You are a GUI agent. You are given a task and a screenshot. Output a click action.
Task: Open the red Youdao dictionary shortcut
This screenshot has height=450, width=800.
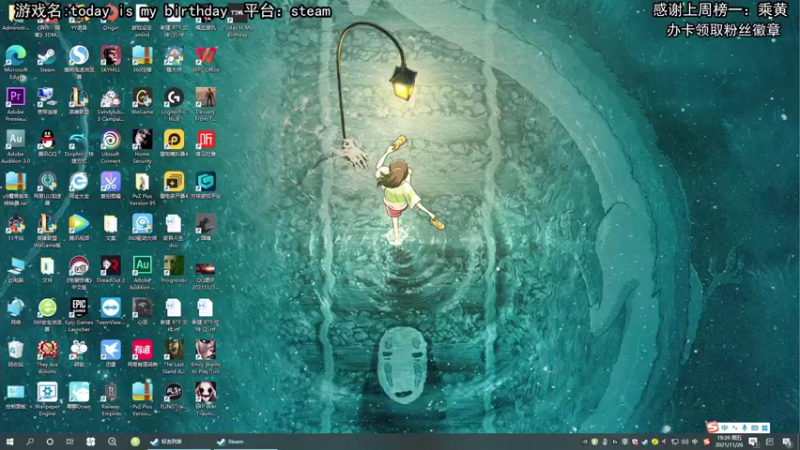pyautogui.click(x=142, y=353)
